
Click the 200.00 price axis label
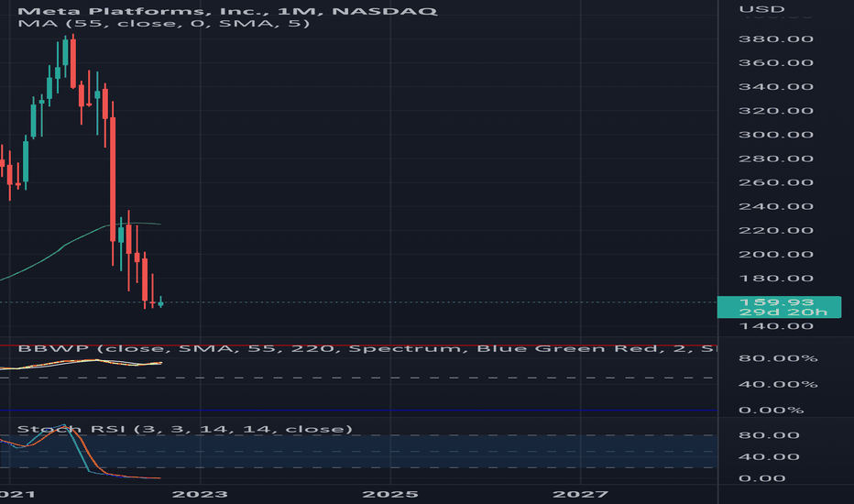775,255
